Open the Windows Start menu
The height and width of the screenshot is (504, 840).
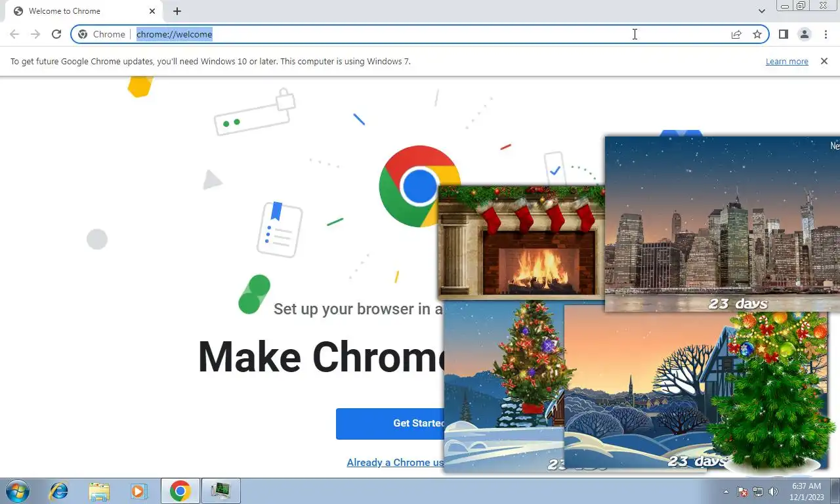(17, 491)
